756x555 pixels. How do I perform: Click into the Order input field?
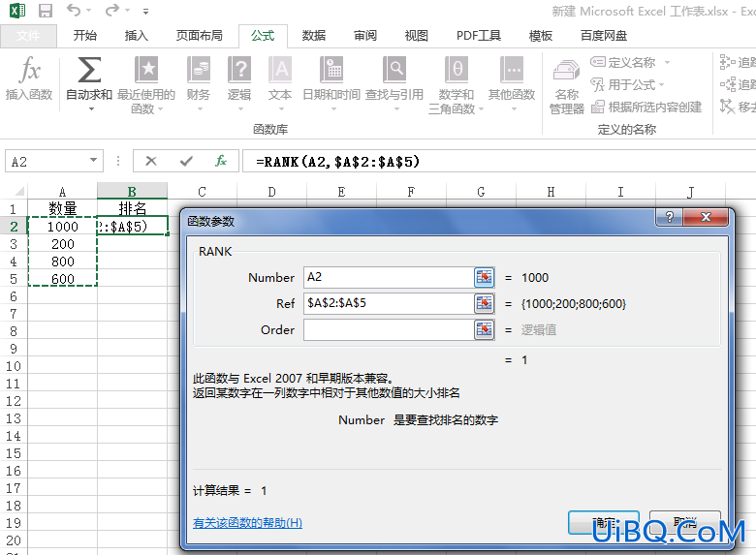(389, 329)
